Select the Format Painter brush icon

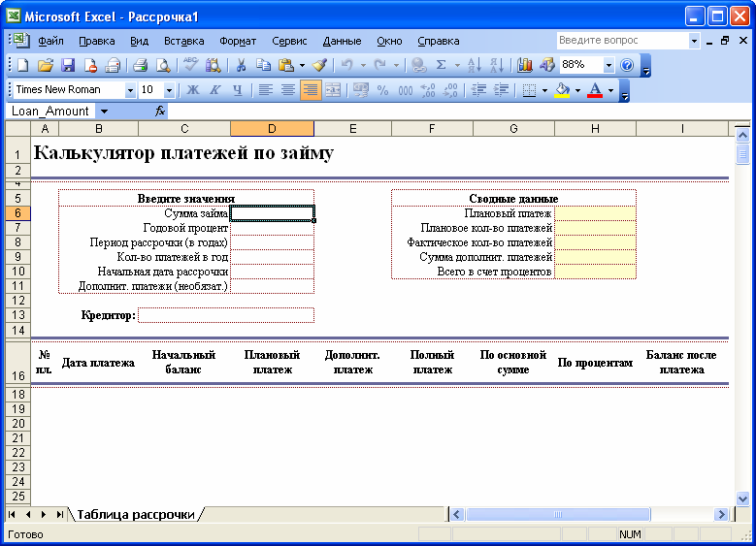pyautogui.click(x=319, y=65)
